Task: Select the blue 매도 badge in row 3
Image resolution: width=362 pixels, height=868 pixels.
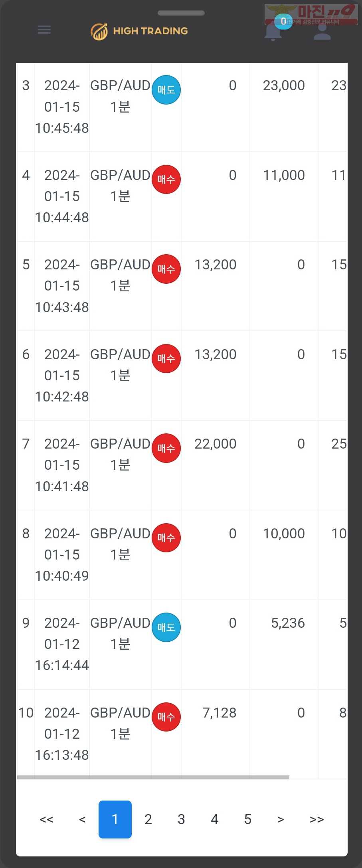Action: pyautogui.click(x=166, y=90)
